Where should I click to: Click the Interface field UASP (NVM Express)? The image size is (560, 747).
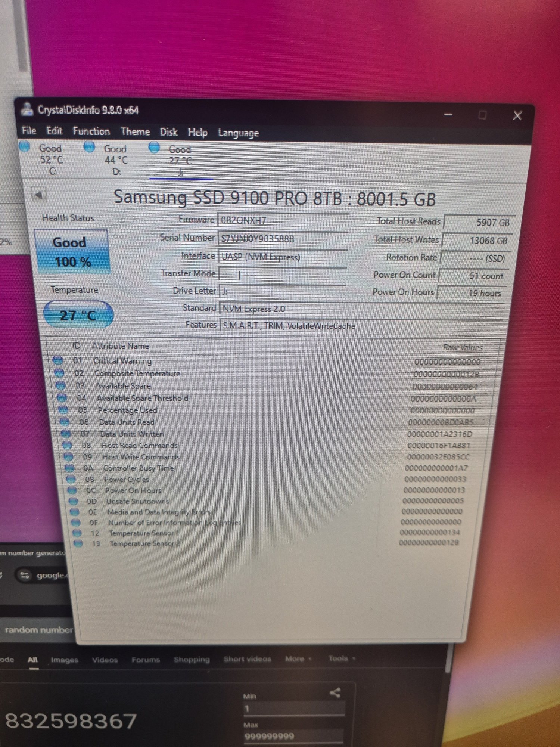point(283,257)
